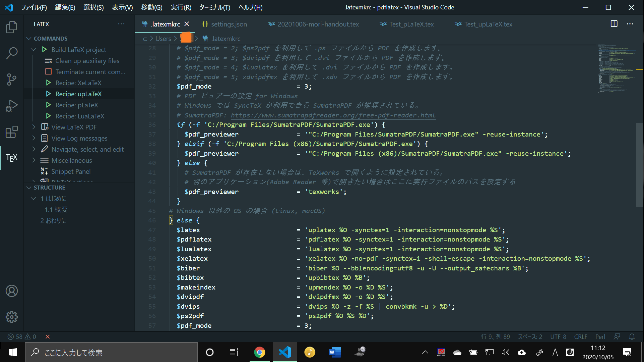Click the Terminate current command stop icon
644x362 pixels.
tap(48, 71)
